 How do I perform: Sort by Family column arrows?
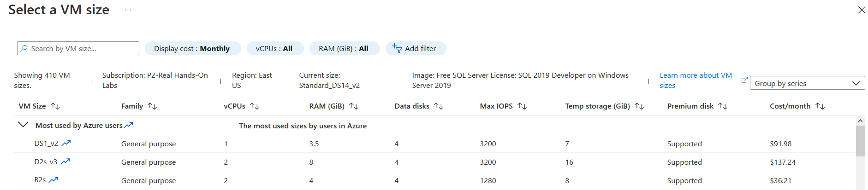pyautogui.click(x=152, y=106)
